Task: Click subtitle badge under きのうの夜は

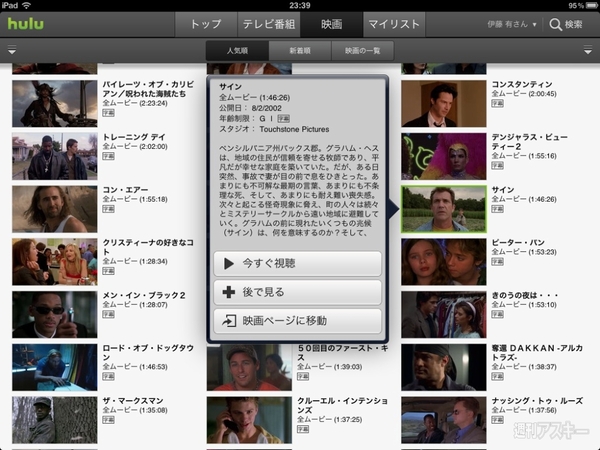Action: tap(497, 315)
